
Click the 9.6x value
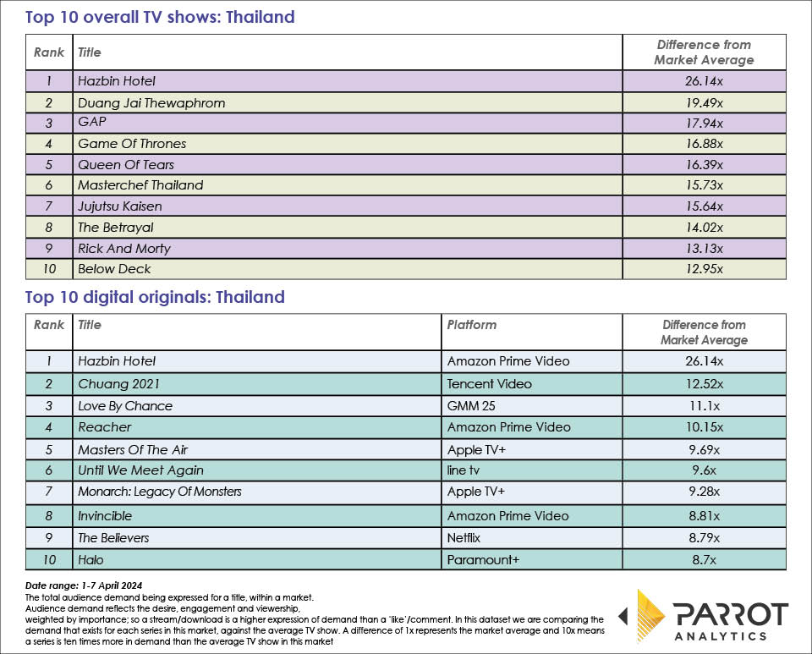[705, 470]
